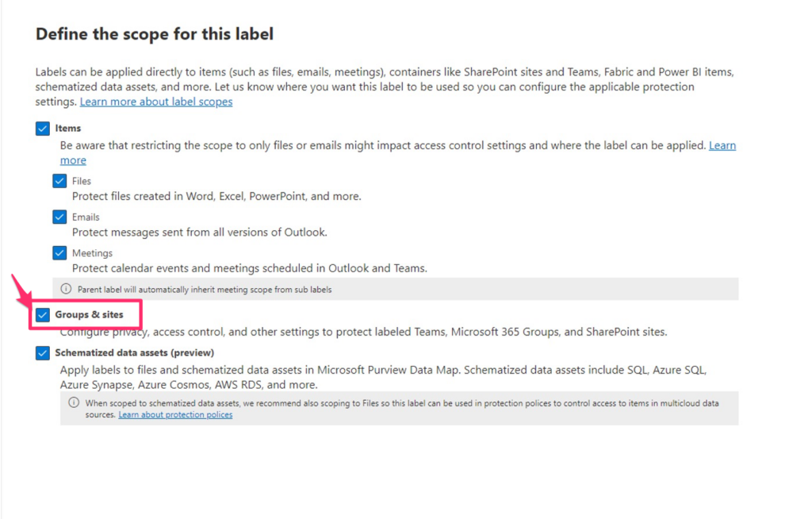This screenshot has height=519, width=812.
Task: Disable the Schematized data assets checkbox
Action: [43, 352]
